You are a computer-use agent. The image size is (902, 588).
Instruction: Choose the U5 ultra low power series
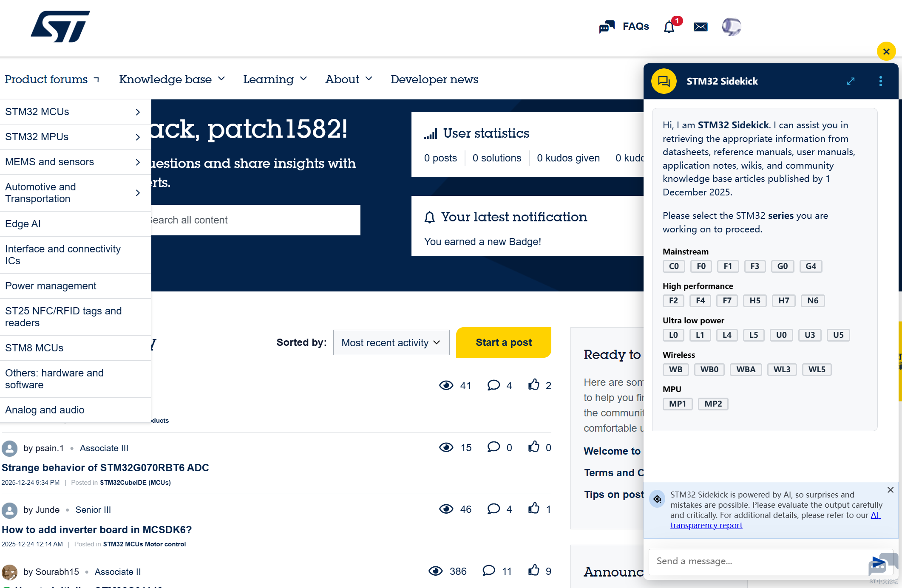(x=838, y=335)
